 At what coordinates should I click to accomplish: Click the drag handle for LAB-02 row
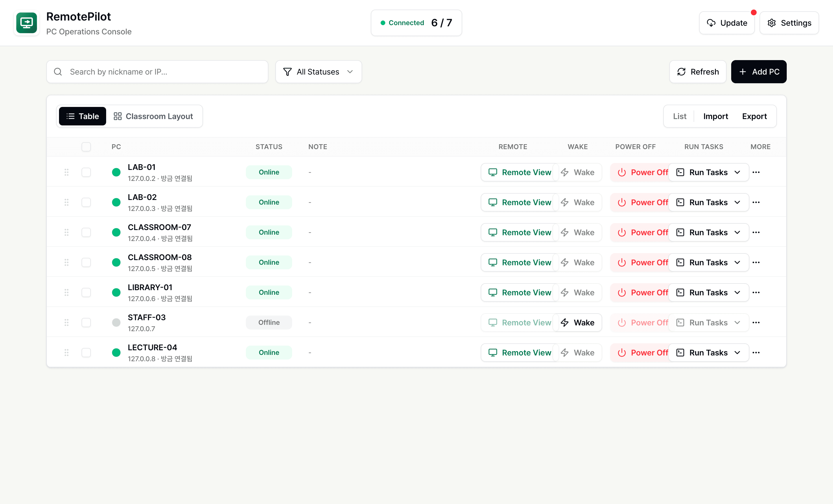click(67, 202)
